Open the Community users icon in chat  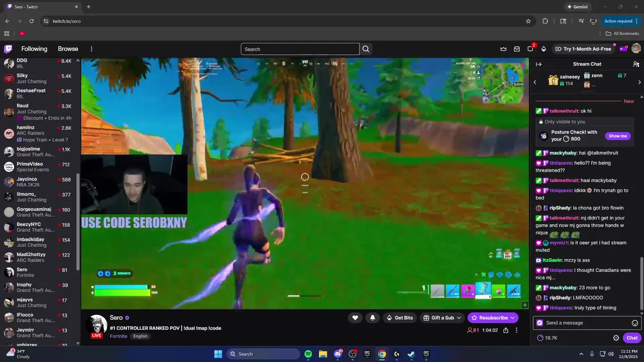pos(636,64)
